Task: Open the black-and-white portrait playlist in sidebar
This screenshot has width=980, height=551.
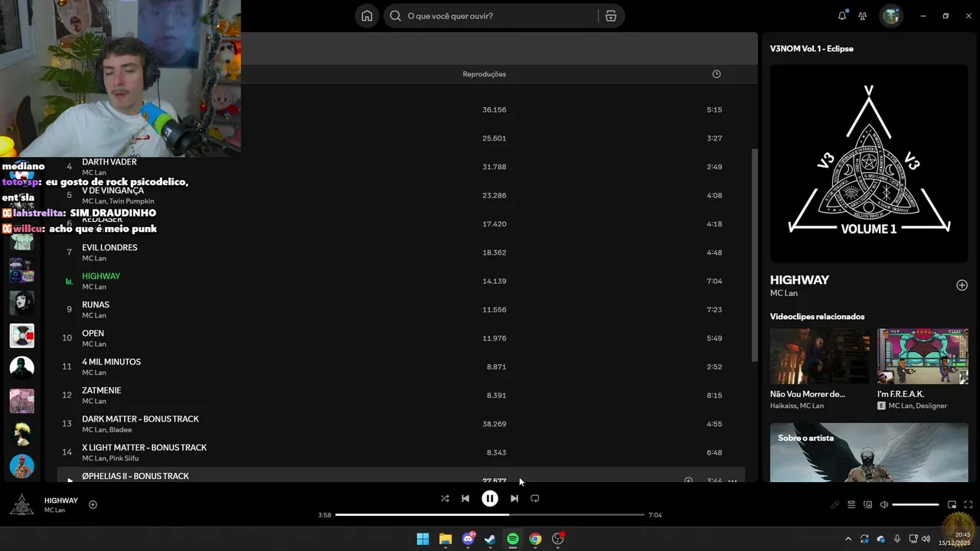Action: coord(21,303)
